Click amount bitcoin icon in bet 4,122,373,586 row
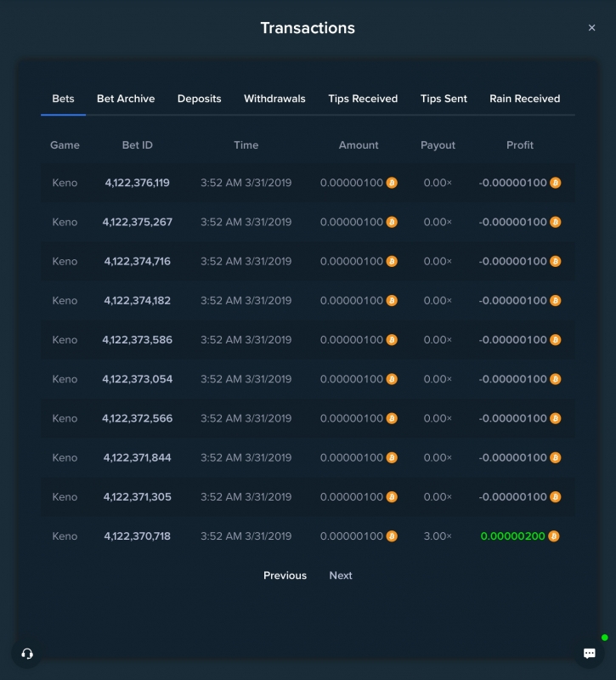The height and width of the screenshot is (680, 616). coord(392,339)
